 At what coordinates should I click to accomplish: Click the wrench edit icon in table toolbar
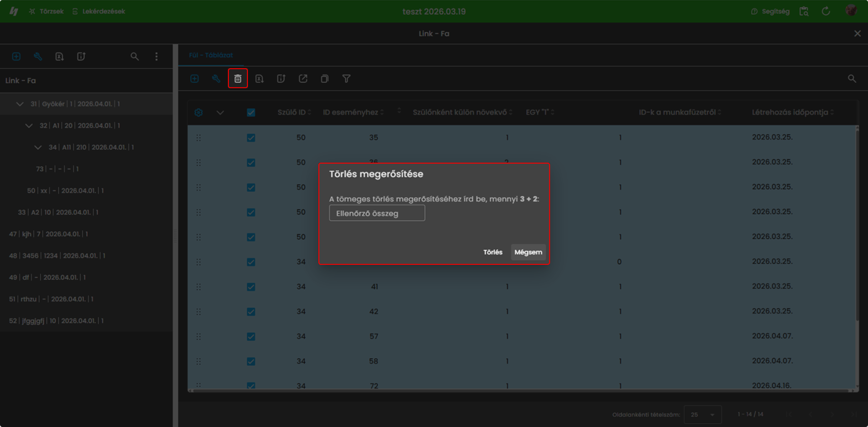coord(216,78)
